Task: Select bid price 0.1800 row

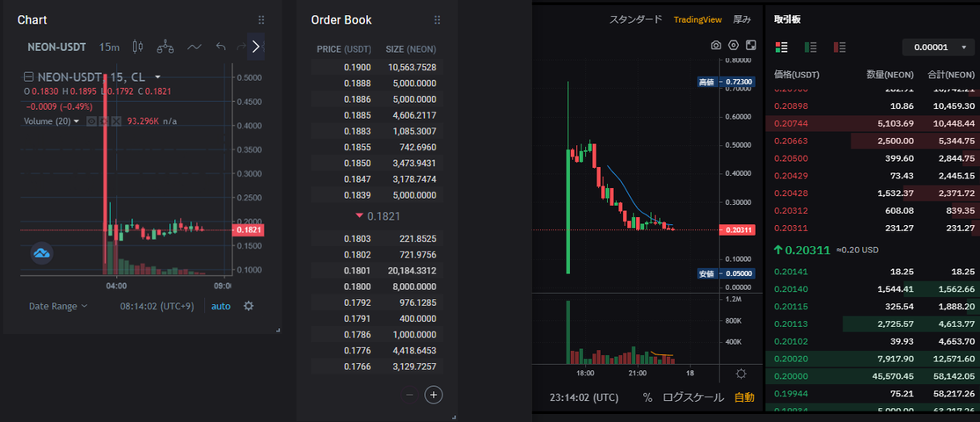Action: pyautogui.click(x=377, y=287)
